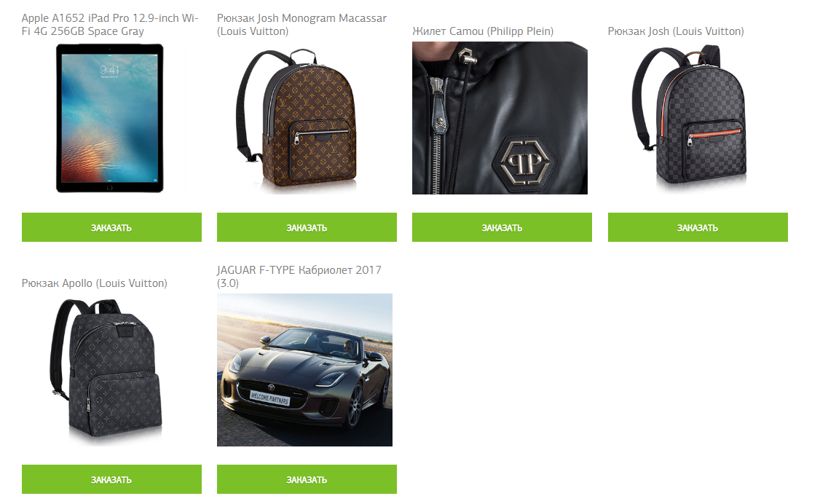View the gray checkered backpack image
Viewport: 828px width, 504px height.
click(690, 117)
